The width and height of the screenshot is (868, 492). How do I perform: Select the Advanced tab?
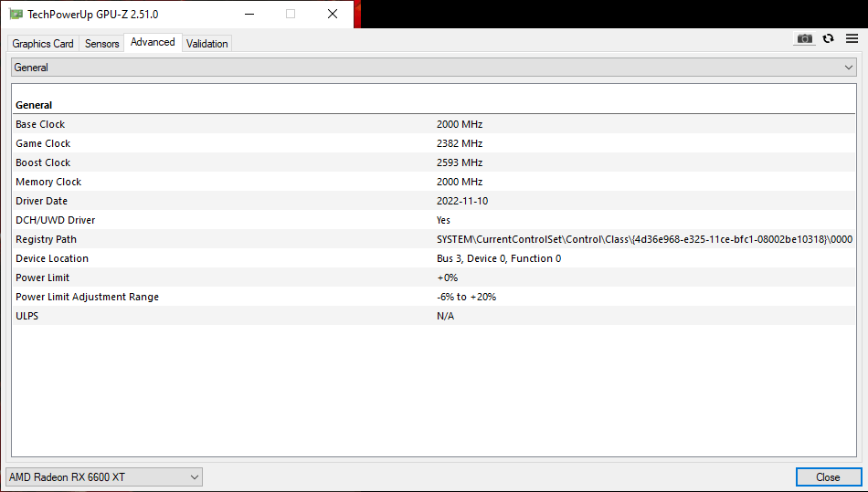[153, 42]
